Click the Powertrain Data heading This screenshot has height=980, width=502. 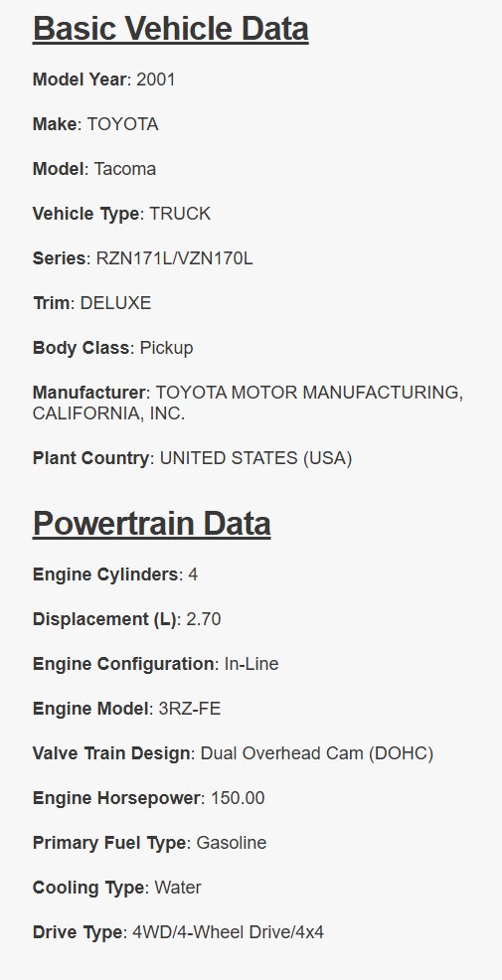click(x=151, y=524)
